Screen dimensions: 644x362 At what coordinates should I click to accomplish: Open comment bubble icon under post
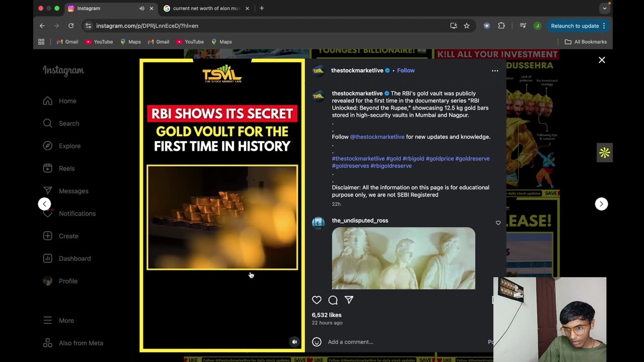[333, 300]
